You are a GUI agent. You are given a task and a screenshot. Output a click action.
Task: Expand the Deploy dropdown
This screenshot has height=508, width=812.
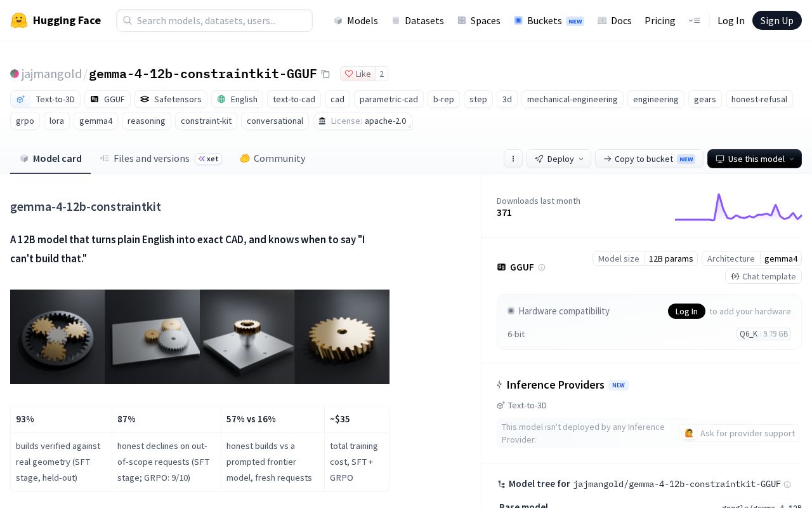click(x=559, y=159)
